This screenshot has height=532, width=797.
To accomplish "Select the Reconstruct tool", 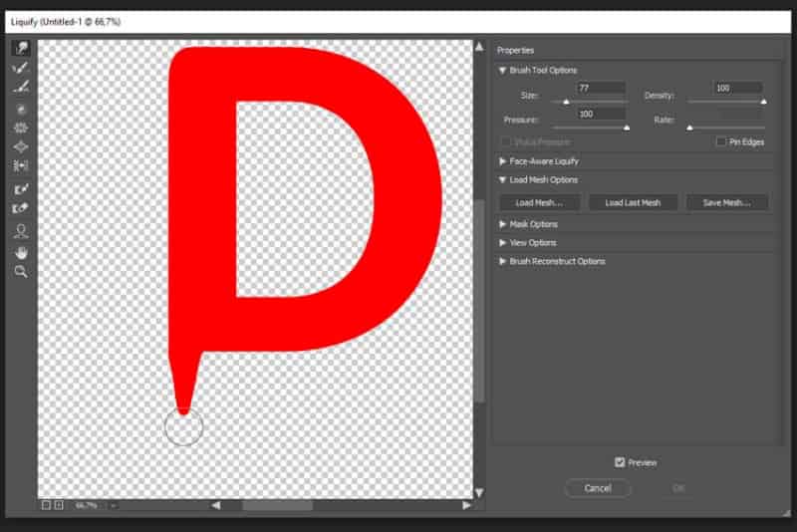I will coord(21,68).
